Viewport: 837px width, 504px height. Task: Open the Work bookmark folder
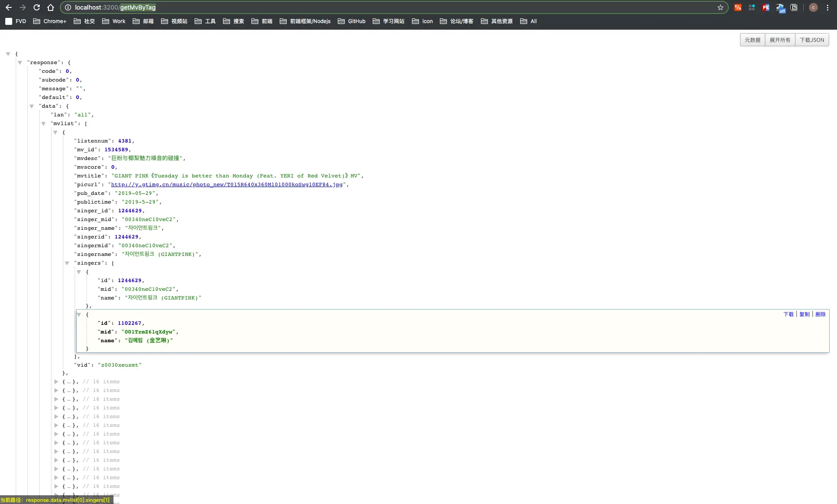click(x=113, y=21)
